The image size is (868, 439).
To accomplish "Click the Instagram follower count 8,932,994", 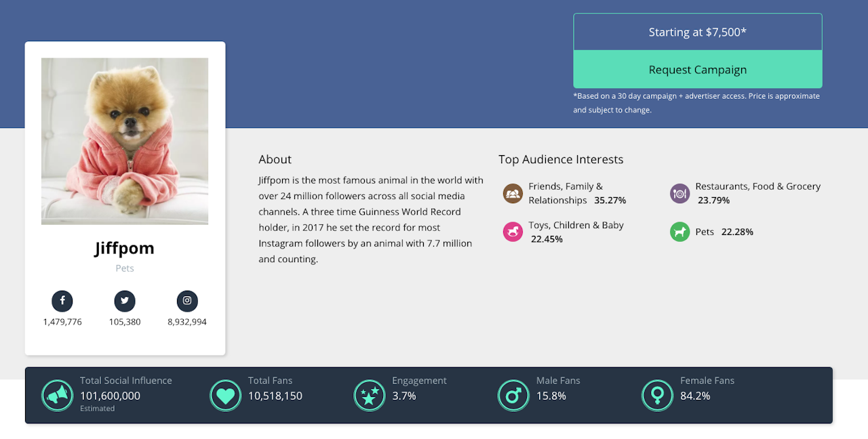I will coord(187,322).
